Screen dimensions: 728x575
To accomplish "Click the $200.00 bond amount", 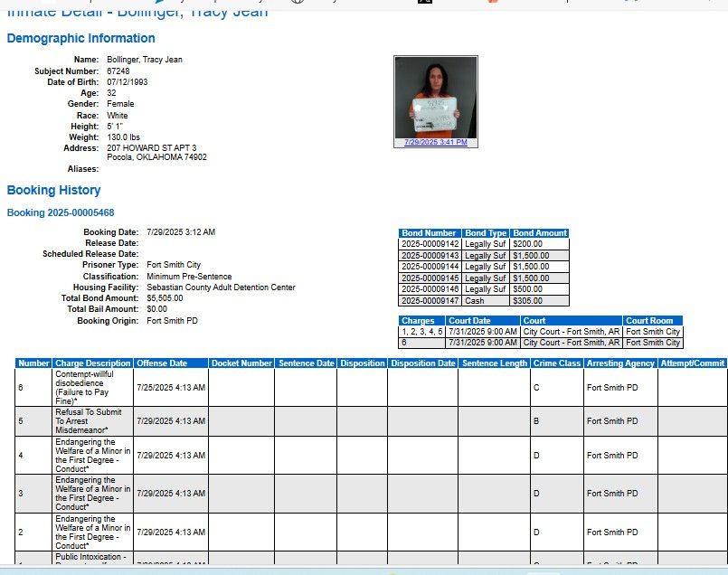I will tap(527, 244).
